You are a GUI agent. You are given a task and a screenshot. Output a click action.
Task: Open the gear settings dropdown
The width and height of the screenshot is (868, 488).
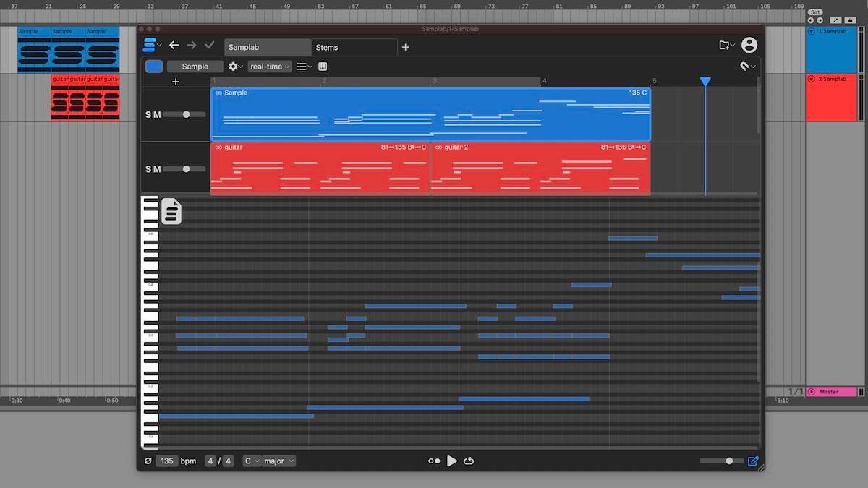click(235, 67)
